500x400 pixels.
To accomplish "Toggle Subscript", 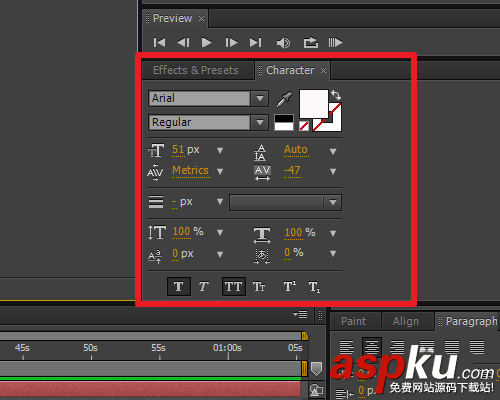I will 314,287.
